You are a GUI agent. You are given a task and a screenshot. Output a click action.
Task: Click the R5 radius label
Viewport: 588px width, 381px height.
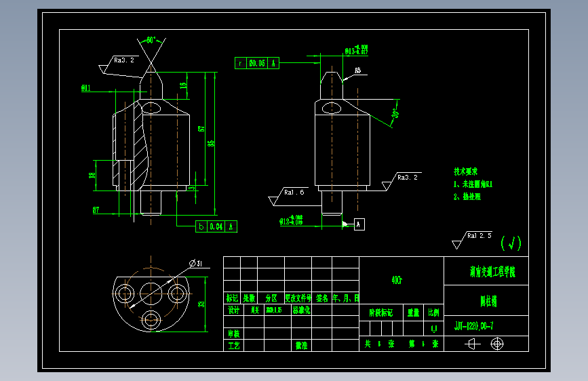(357, 71)
